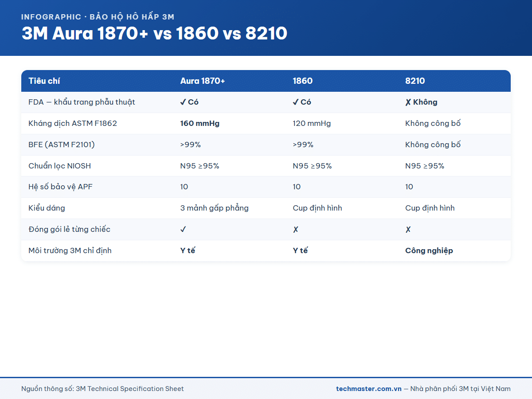Click the X mark beside Không in 8210 column
Screen dimensions: 532x399
click(408, 102)
